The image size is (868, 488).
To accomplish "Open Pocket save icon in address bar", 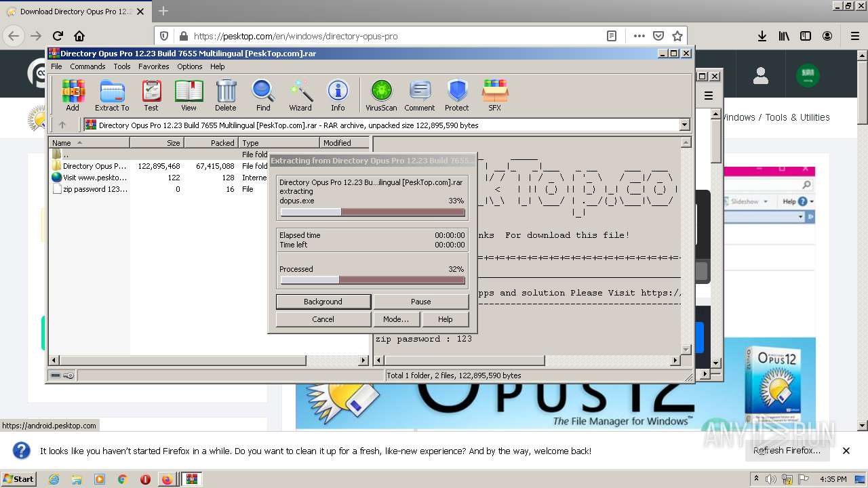I will coord(658,36).
